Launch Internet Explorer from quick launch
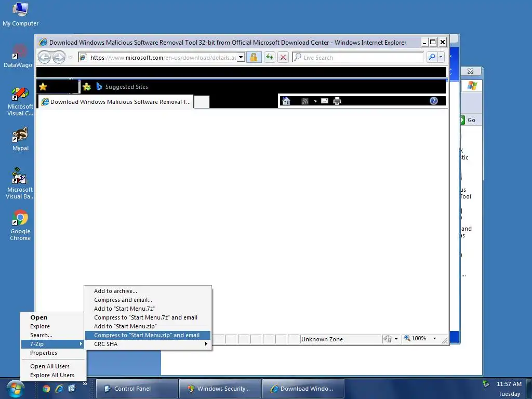 tap(59, 389)
